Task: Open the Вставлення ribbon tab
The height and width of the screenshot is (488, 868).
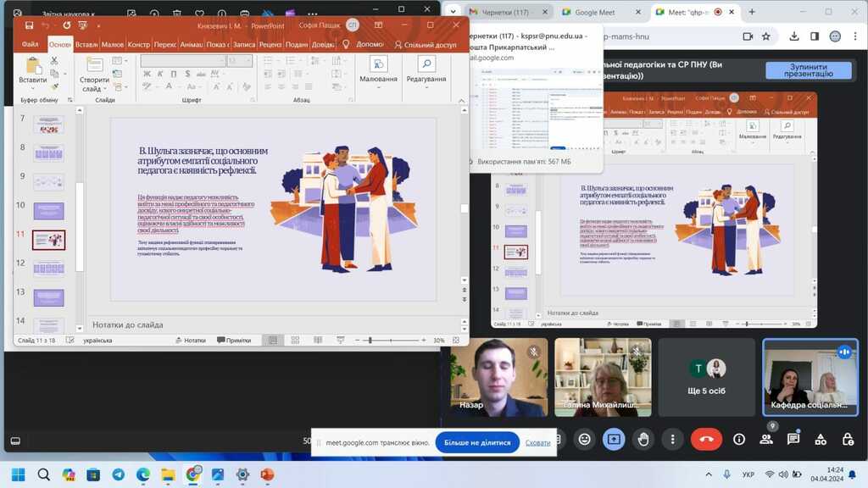Action: [86, 44]
